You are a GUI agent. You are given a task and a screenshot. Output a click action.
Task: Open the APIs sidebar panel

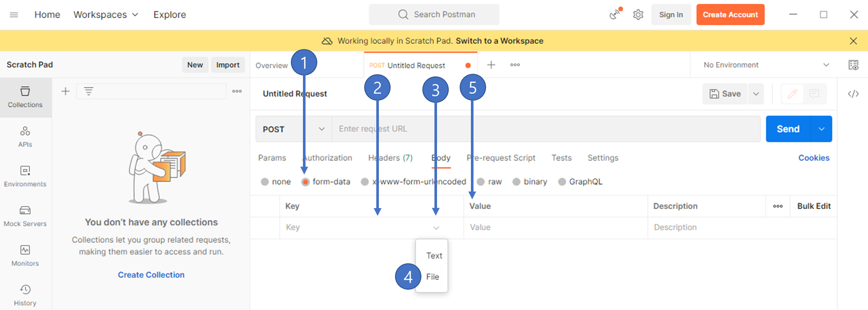coord(25,137)
